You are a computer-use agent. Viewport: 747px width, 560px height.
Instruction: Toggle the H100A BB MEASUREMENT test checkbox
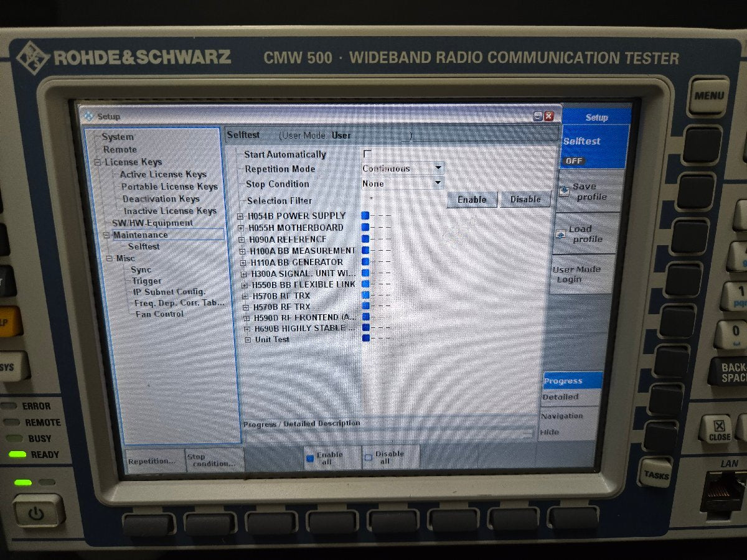tap(365, 250)
